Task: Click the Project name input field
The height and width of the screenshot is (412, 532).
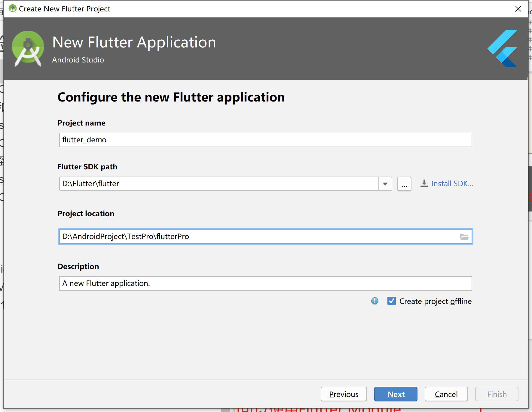Action: [265, 140]
